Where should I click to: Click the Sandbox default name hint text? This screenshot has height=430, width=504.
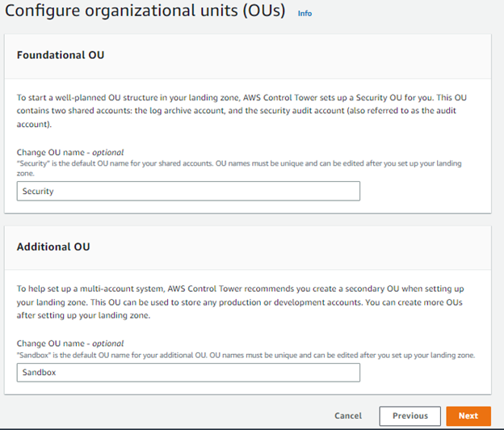coord(246,355)
